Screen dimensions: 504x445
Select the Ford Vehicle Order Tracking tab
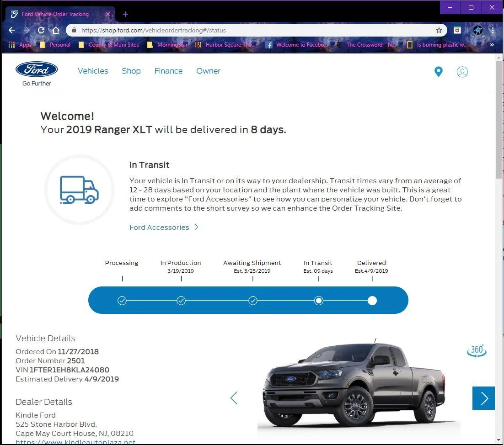(x=60, y=14)
